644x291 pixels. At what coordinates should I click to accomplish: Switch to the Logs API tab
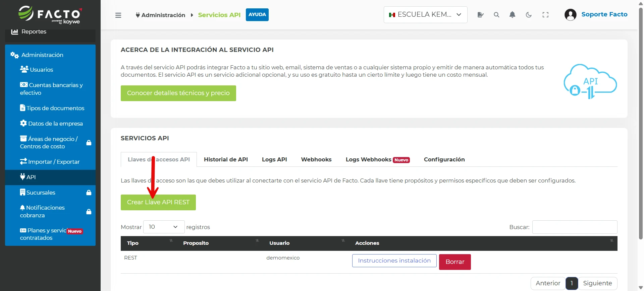click(x=274, y=159)
